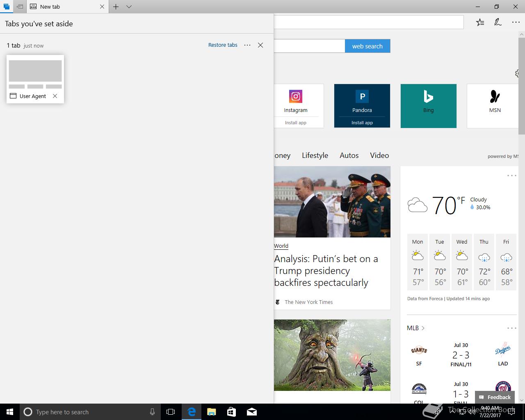Select Tuesday forecast column
The height and width of the screenshot is (420, 525).
[440, 262]
